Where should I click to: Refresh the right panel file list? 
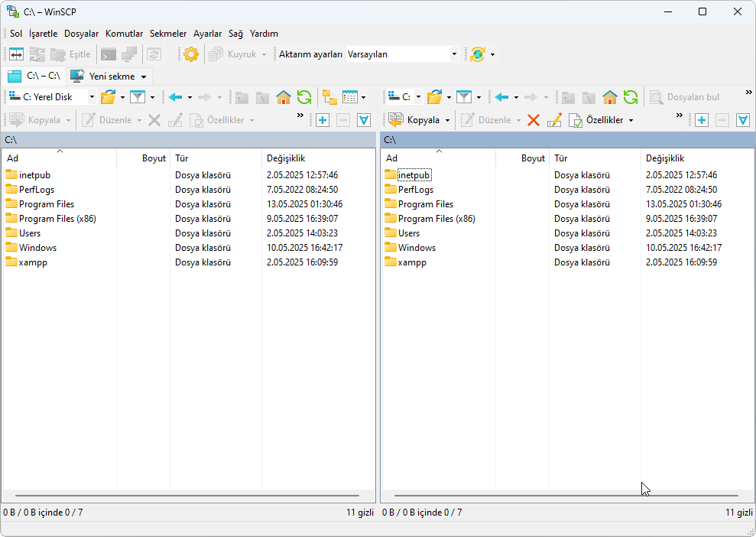coord(631,97)
